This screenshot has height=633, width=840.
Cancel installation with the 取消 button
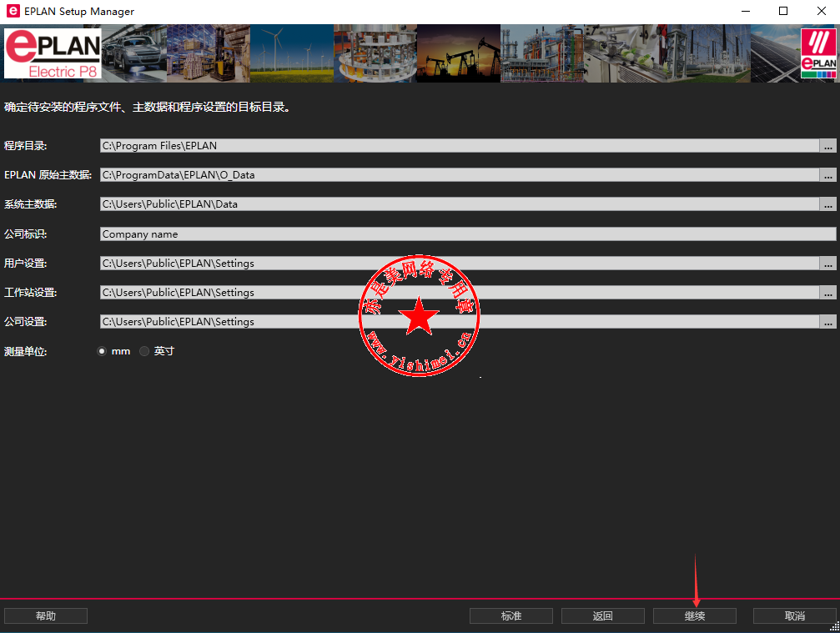794,615
